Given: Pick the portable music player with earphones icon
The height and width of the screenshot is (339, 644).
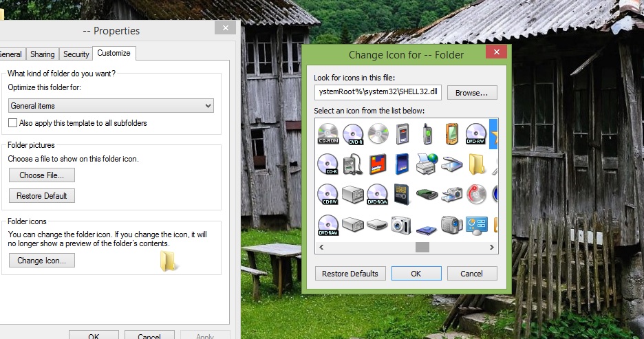Looking at the screenshot, I should click(353, 164).
